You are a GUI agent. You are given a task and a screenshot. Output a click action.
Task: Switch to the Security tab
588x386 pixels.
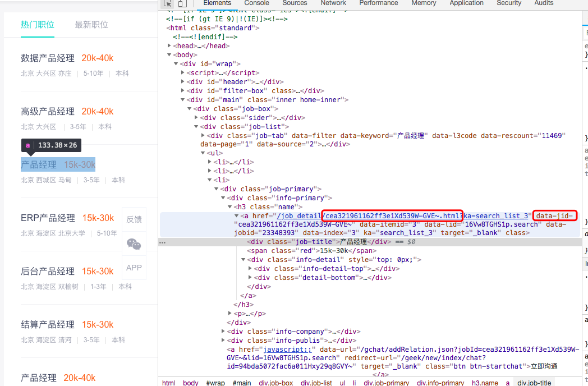[509, 3]
